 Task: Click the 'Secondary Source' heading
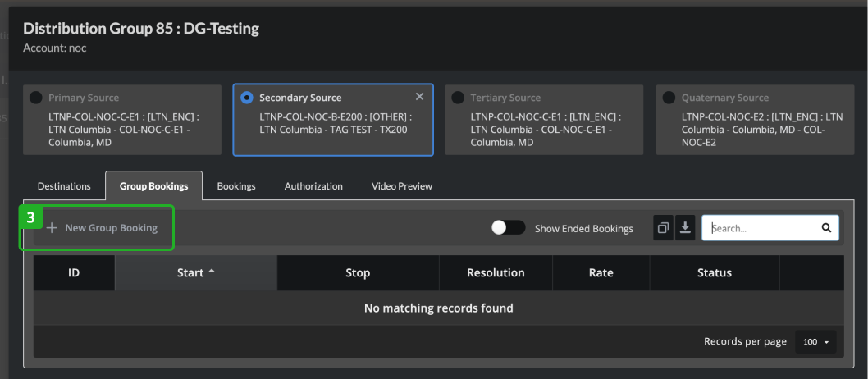point(300,98)
